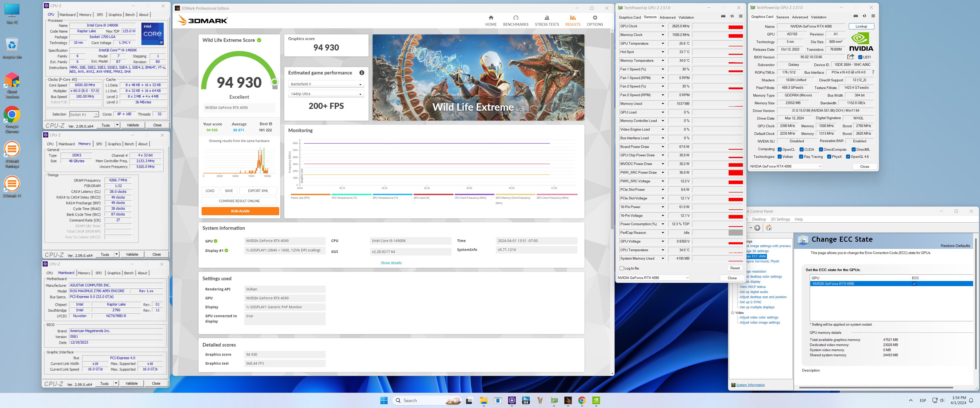980x408 pixels.
Task: Click the EXPORT XML button
Action: (x=258, y=191)
